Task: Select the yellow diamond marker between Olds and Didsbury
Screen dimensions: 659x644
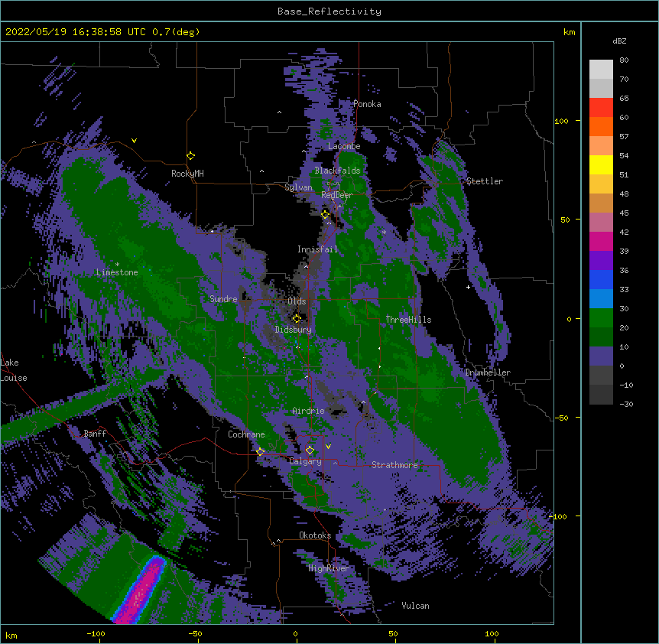Action: (x=297, y=319)
